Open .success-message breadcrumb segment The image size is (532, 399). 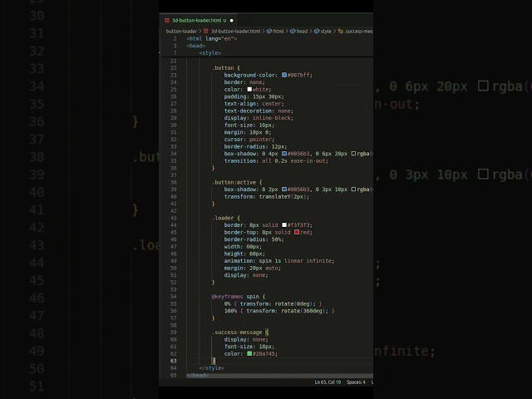coord(358,32)
